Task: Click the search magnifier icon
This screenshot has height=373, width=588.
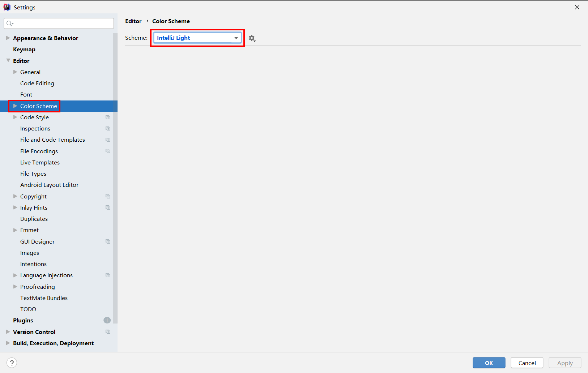Action: [x=10, y=23]
